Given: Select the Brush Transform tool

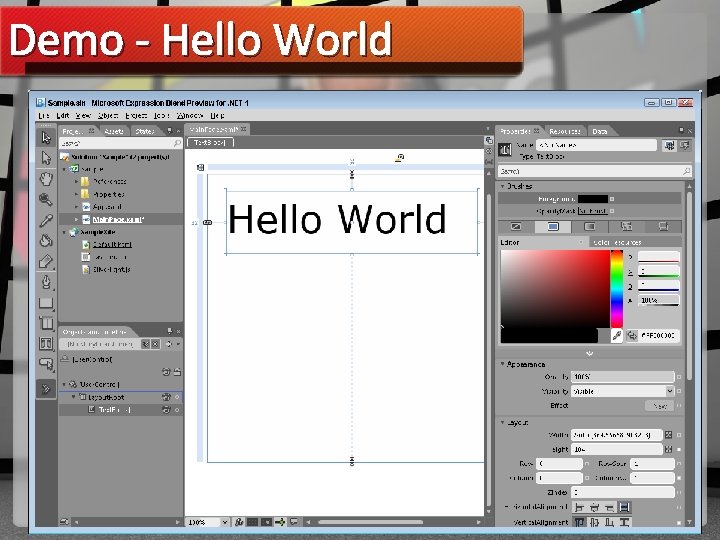Looking at the screenshot, I should pos(46,261).
